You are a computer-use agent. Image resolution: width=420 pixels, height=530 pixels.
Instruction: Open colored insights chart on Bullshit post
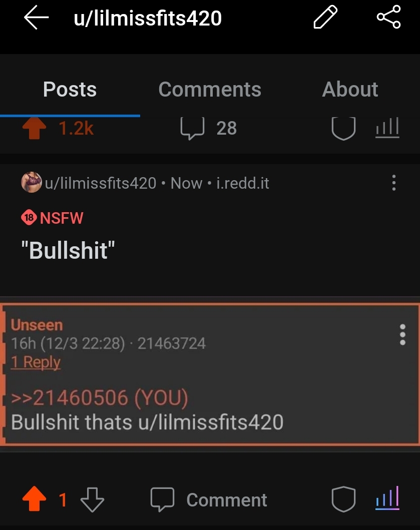tap(387, 497)
